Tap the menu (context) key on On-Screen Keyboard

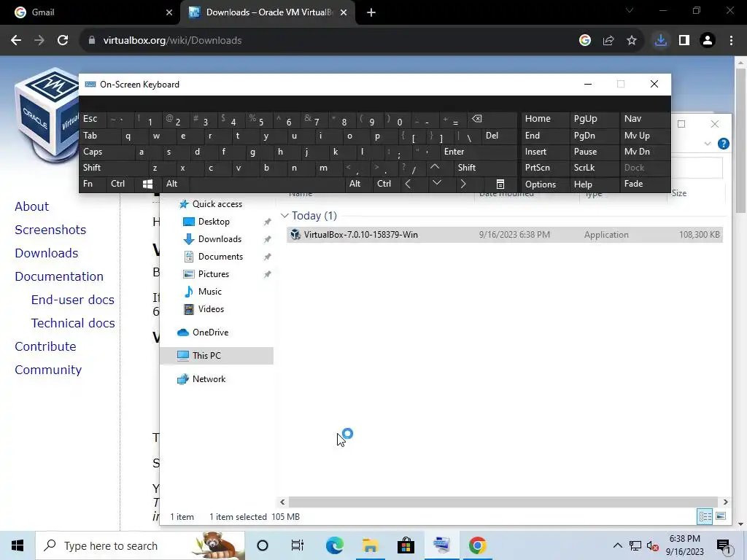click(x=500, y=184)
